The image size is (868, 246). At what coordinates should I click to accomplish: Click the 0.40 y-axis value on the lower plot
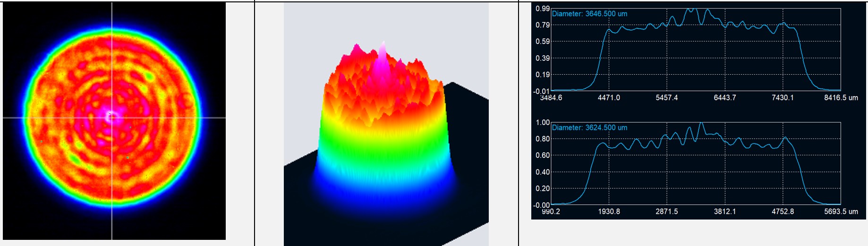point(542,172)
